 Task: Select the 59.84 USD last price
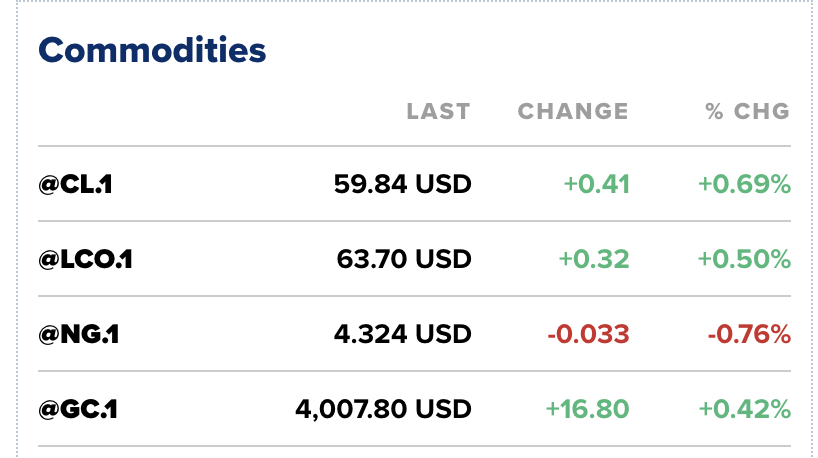[402, 184]
